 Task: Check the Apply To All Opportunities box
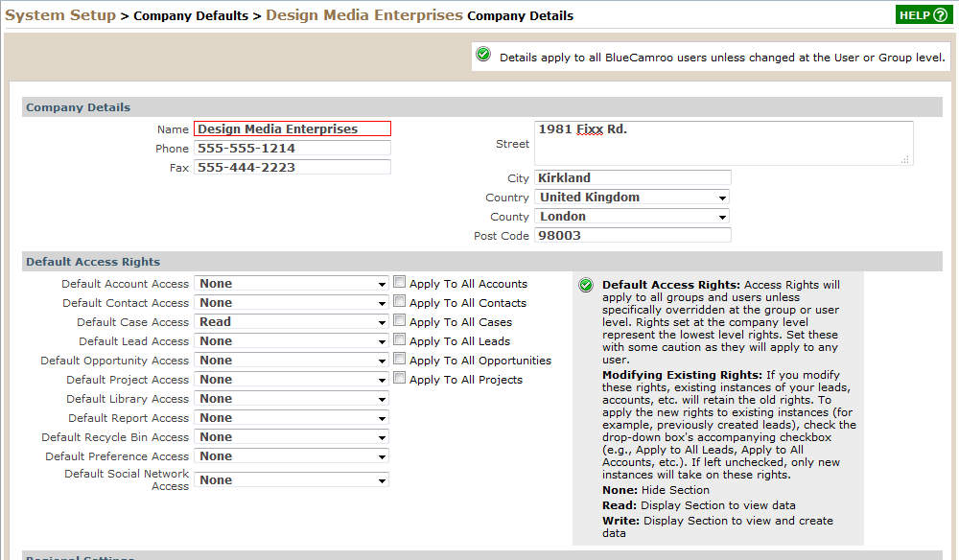click(399, 359)
